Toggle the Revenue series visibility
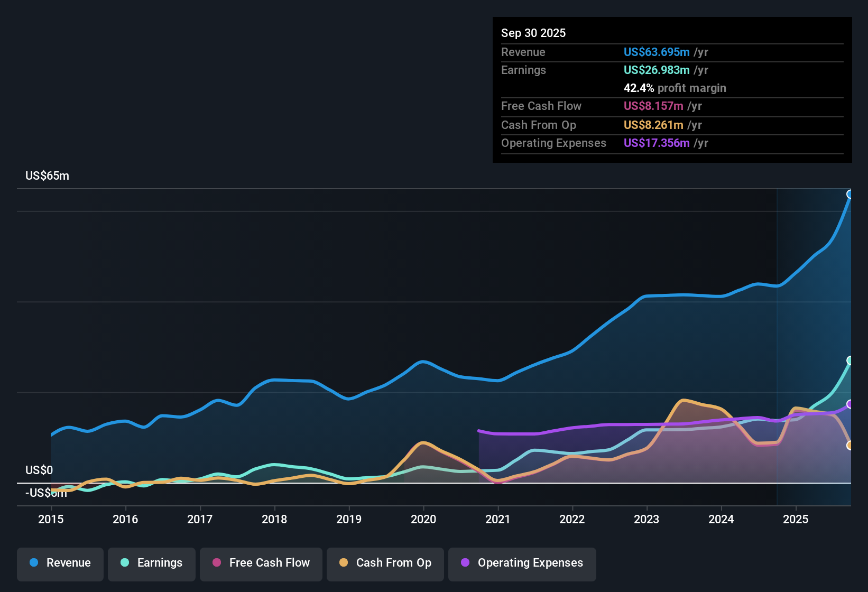This screenshot has height=592, width=868. coord(60,564)
